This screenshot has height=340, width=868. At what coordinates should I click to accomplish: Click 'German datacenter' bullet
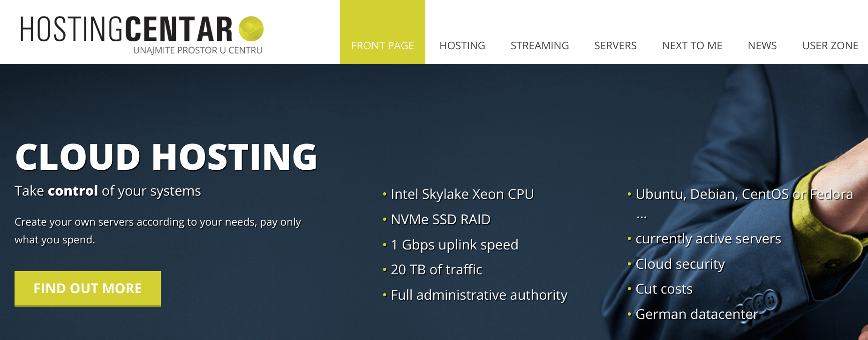pos(697,314)
